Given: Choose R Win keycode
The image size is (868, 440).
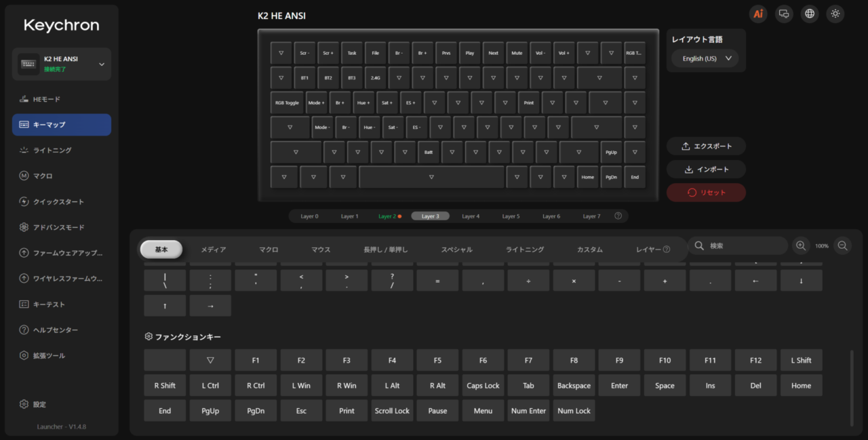Looking at the screenshot, I should coord(347,386).
